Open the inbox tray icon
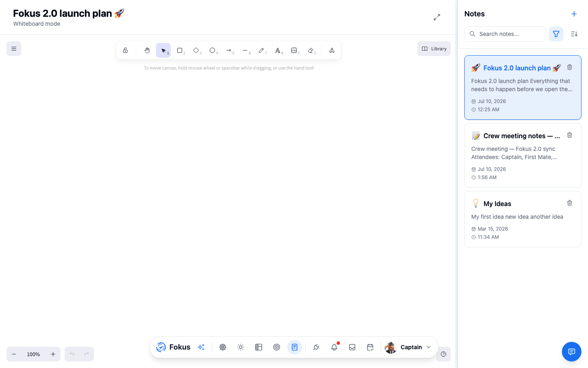 coord(352,347)
